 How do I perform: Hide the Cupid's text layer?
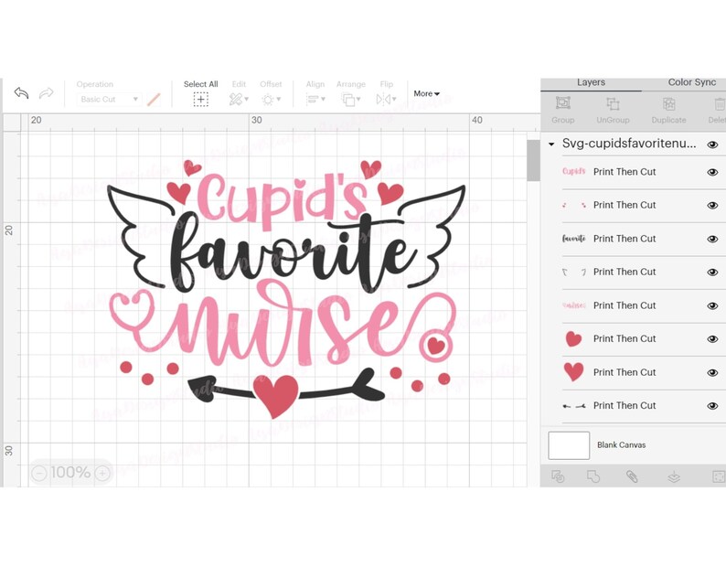tap(712, 172)
